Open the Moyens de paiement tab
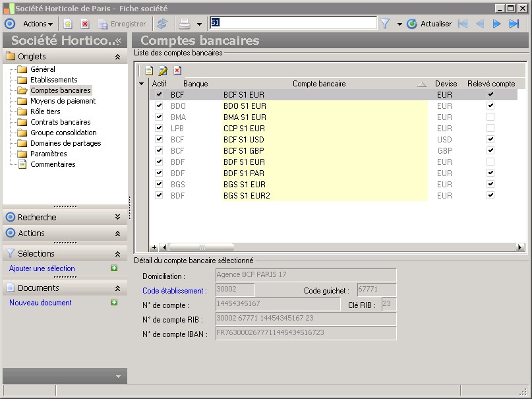Screen dimensions: 532x399 click(x=63, y=101)
